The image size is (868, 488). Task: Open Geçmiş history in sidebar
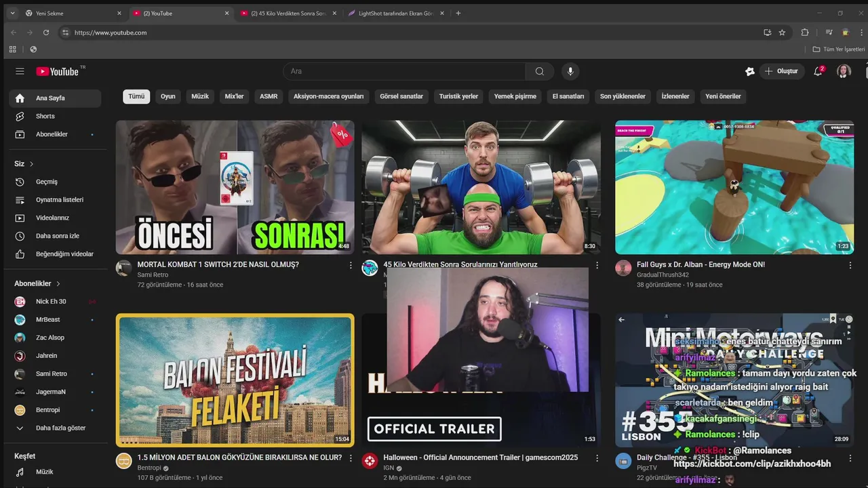click(55, 182)
